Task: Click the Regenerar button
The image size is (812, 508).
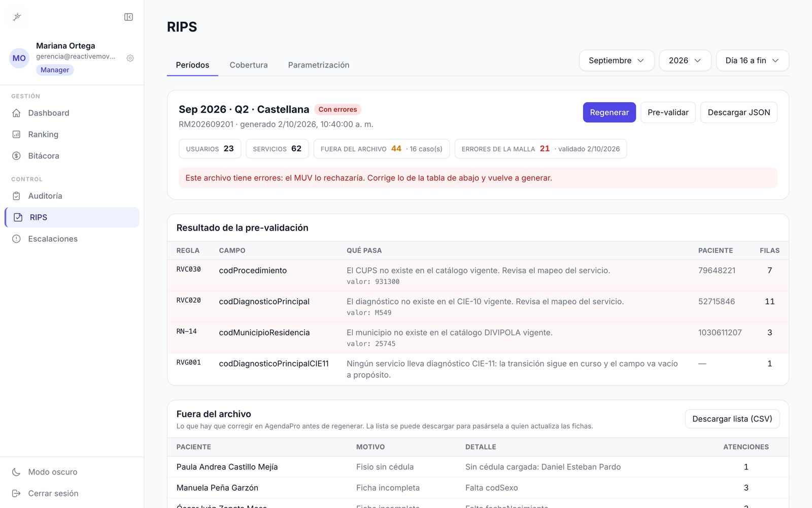Action: tap(609, 112)
